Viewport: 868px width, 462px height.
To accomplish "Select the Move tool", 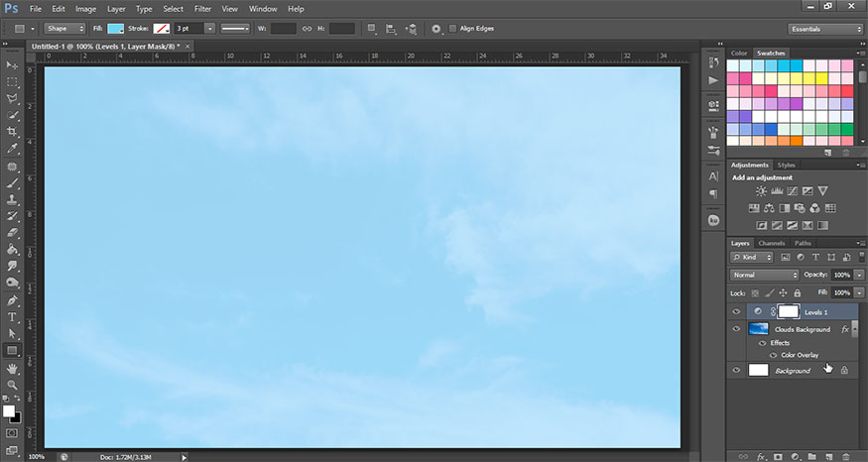I will (x=12, y=64).
